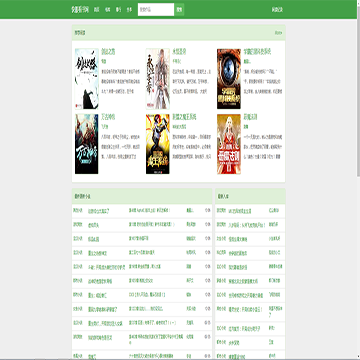Click the more link in recommended section header
This screenshot has width=360, height=360.
278,33
